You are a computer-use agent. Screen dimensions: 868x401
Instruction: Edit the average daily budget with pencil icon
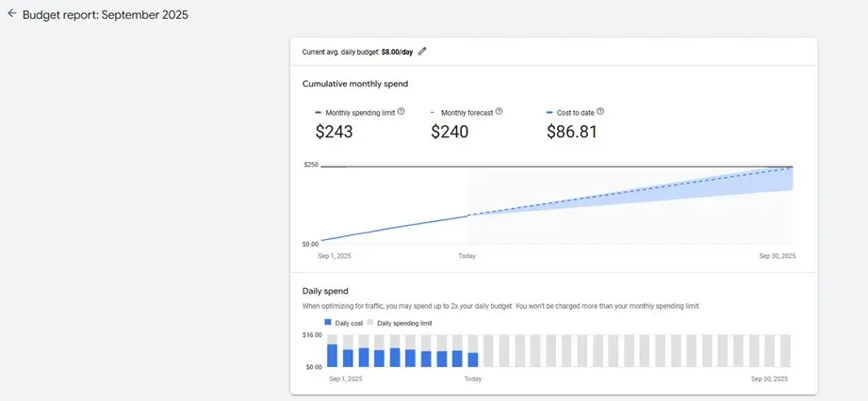coord(422,51)
